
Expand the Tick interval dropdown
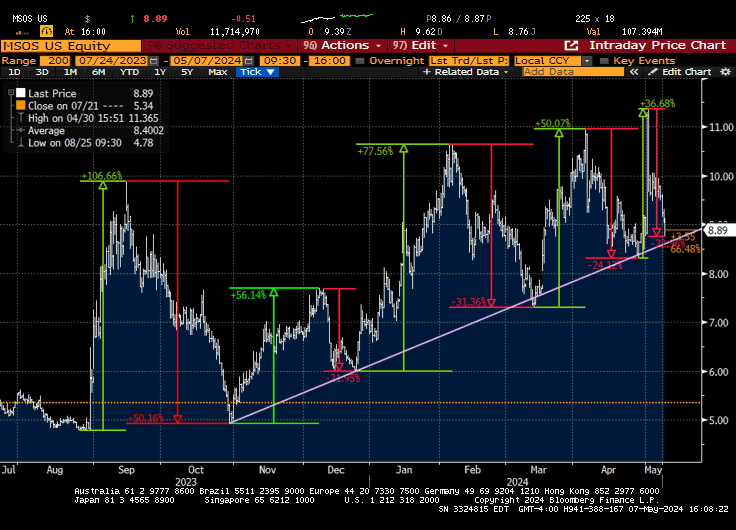coord(257,72)
